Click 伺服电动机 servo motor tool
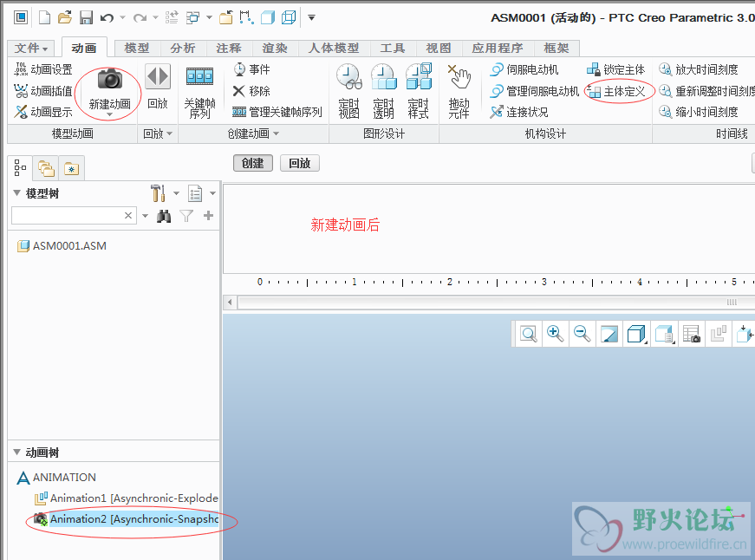 click(x=524, y=70)
